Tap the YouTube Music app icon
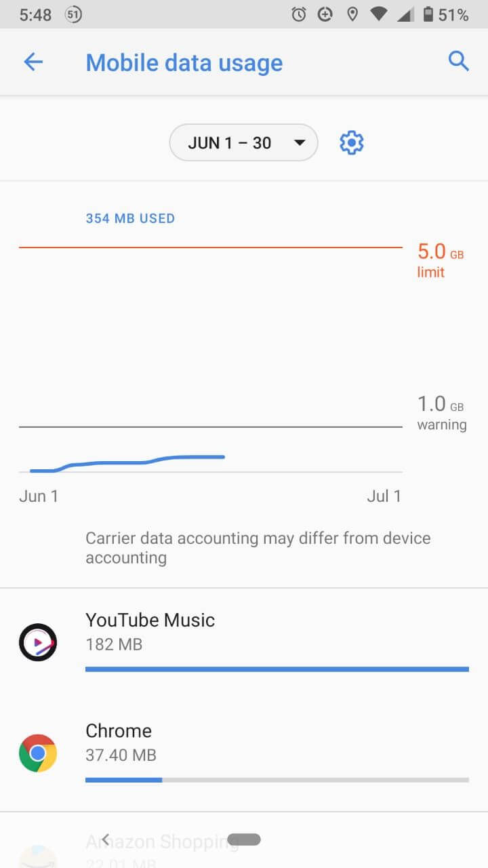488x868 pixels. coord(38,642)
